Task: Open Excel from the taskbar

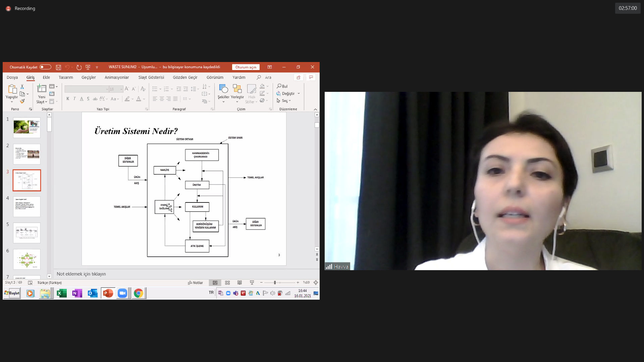Action: [62, 293]
